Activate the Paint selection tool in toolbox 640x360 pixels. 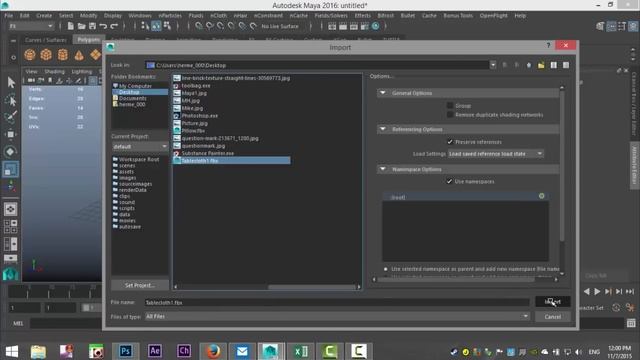[11, 117]
